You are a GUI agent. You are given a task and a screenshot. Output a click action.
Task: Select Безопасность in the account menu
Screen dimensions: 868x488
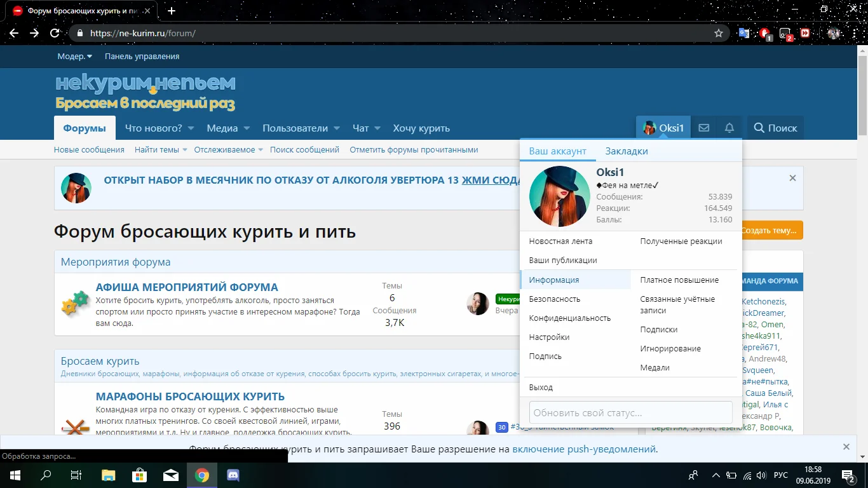(554, 299)
